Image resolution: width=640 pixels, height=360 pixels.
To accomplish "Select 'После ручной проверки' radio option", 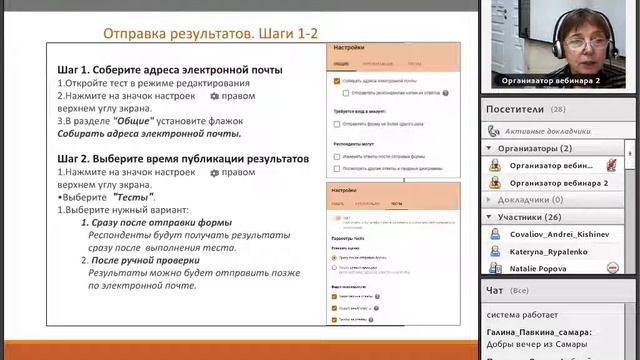I will coord(334,268).
